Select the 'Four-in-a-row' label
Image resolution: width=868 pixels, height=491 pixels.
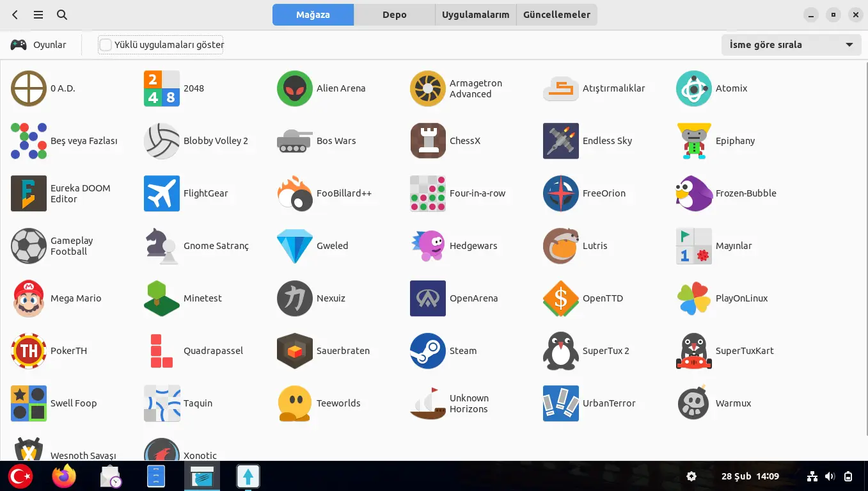click(x=478, y=193)
